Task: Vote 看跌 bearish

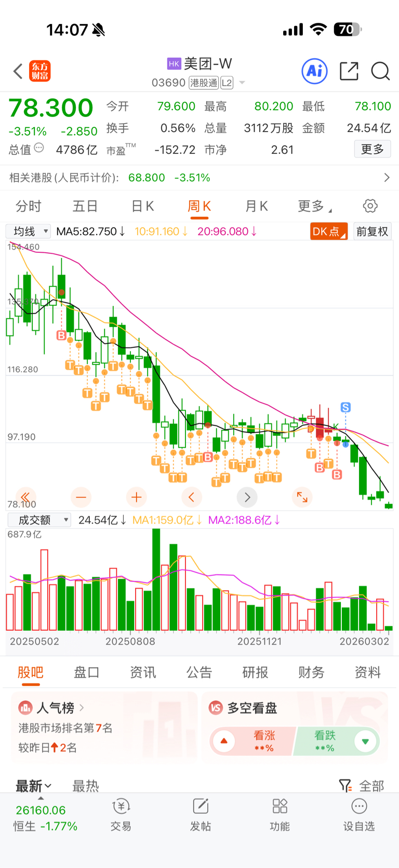Action: pos(337,741)
